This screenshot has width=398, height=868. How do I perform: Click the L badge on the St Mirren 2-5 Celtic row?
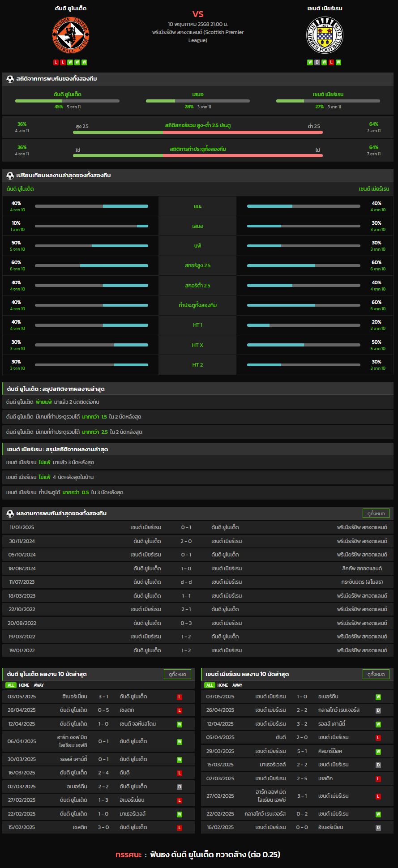378,779
